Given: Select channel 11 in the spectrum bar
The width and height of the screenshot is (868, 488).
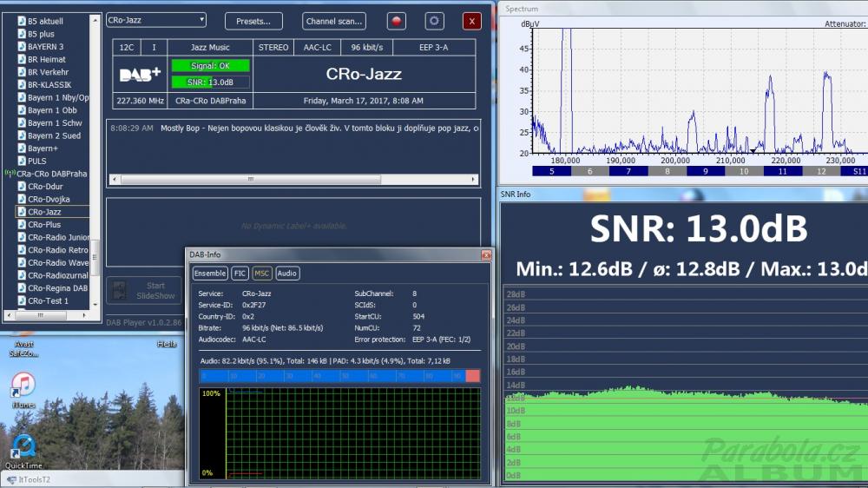Looking at the screenshot, I should pos(783,171).
